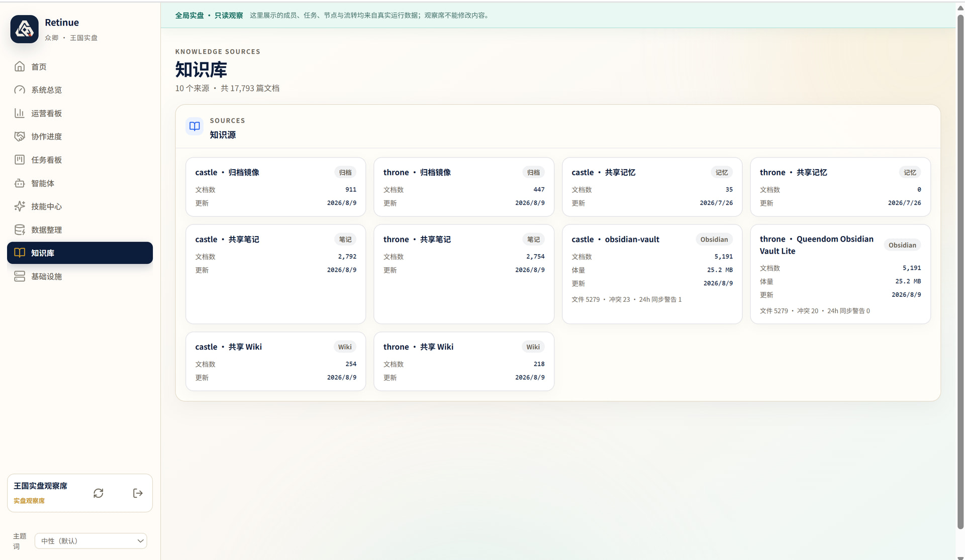The height and width of the screenshot is (560, 965).
Task: Open the 主题词 theme dropdown
Action: [x=91, y=541]
